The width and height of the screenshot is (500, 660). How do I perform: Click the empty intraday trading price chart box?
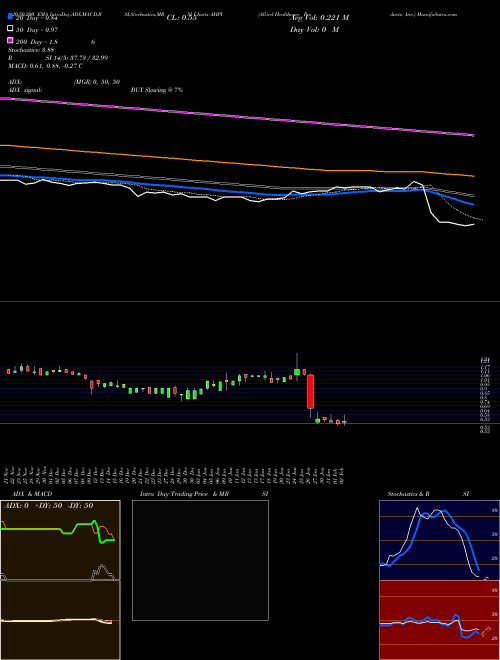pyautogui.click(x=200, y=560)
